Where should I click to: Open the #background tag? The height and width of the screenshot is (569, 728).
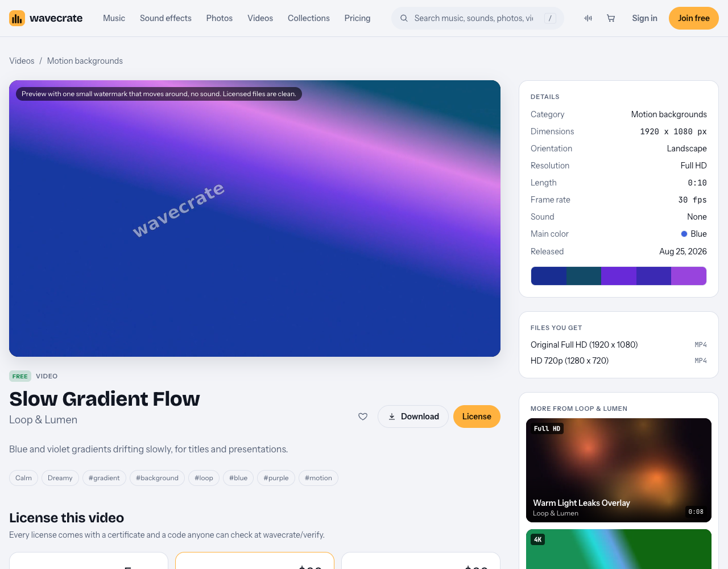coord(157,478)
